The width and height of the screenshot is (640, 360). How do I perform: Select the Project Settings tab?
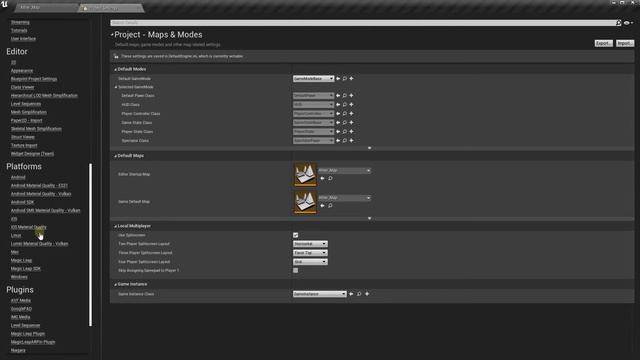(x=111, y=8)
